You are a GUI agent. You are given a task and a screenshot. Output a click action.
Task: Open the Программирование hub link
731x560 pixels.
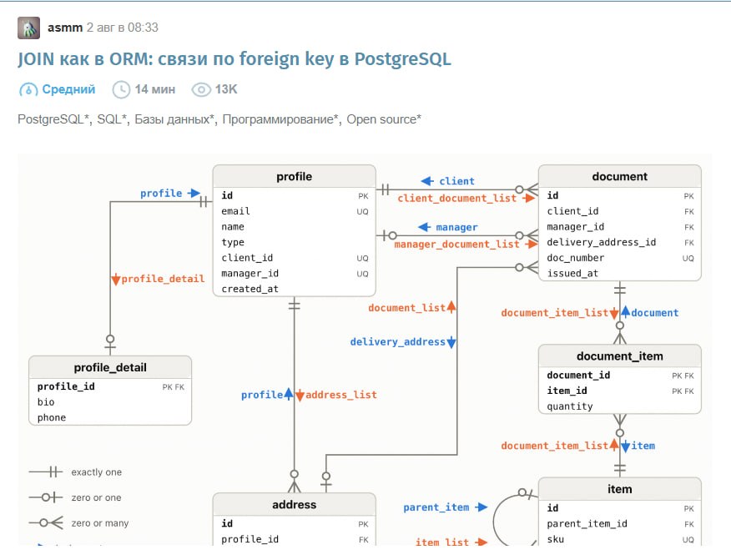coord(280,119)
